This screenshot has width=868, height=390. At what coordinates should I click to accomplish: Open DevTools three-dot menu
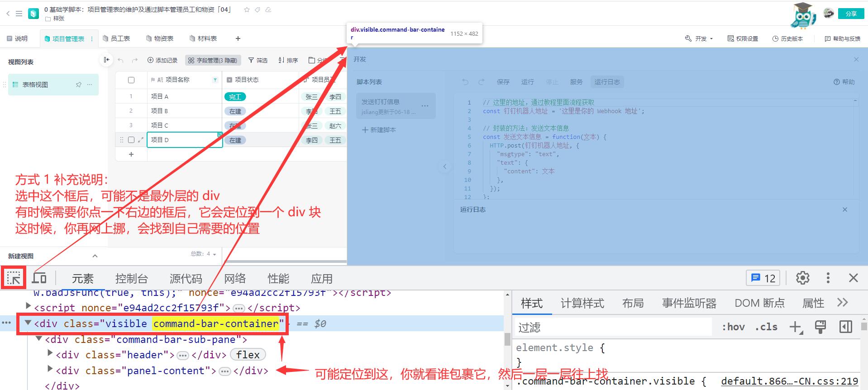828,278
